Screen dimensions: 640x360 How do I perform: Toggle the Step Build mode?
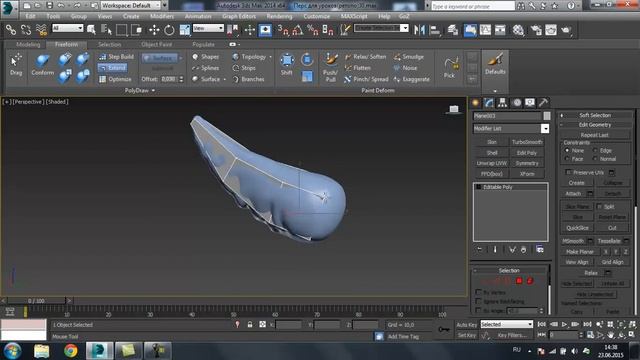click(x=116, y=57)
